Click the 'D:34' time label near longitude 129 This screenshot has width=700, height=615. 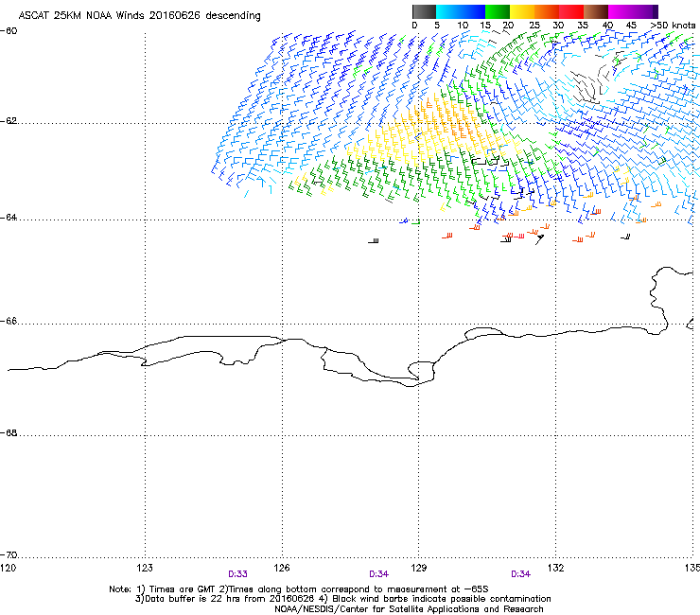tap(378, 574)
